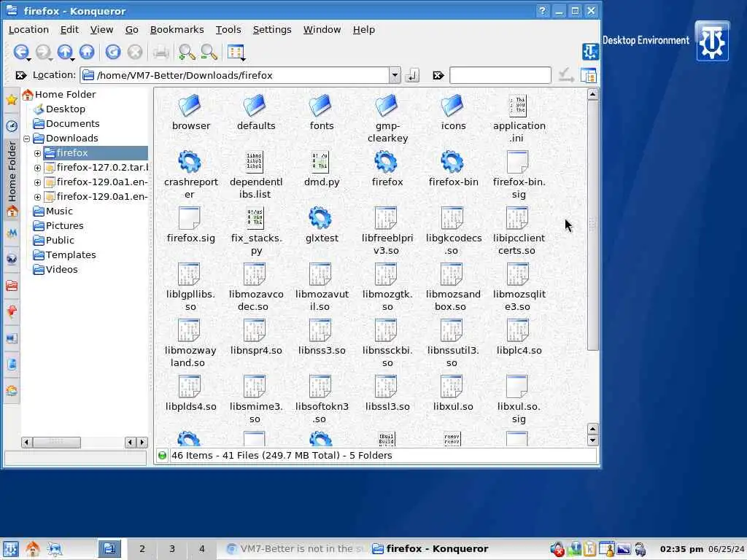Click the home folder icon on taskbar
This screenshot has width=747, height=560.
[x=32, y=549]
